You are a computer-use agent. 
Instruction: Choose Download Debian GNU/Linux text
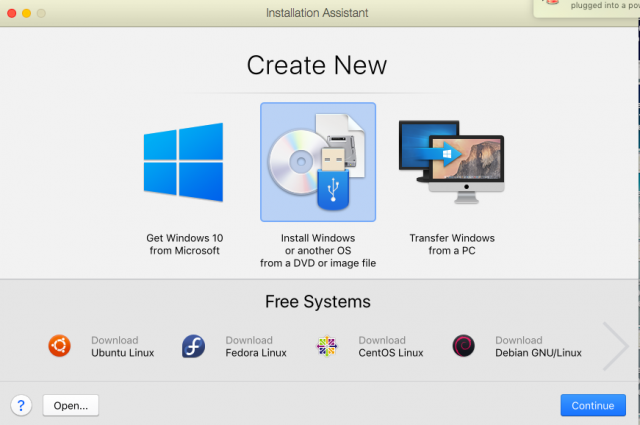click(x=538, y=346)
